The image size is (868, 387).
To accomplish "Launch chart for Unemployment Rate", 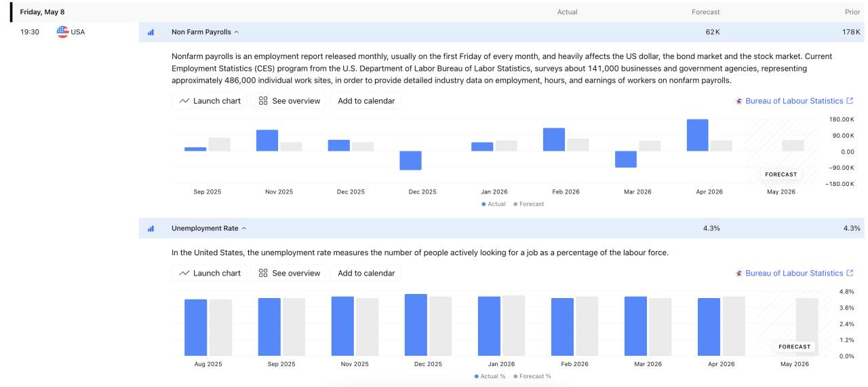I will pos(210,273).
